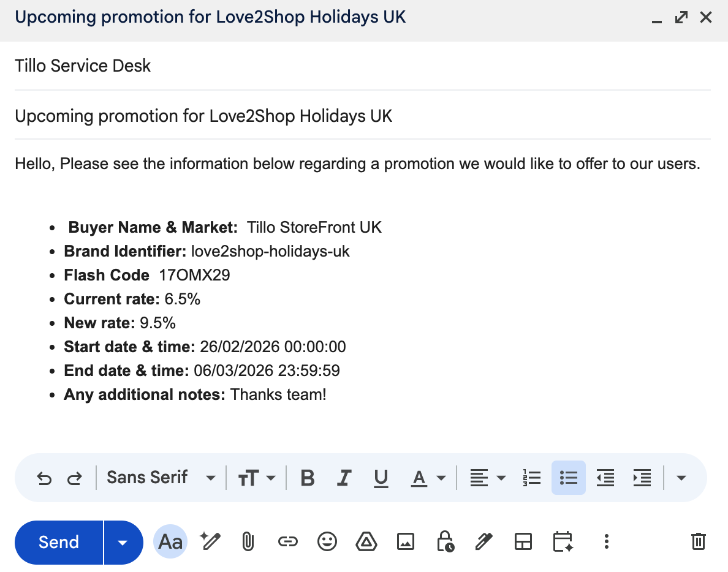Toggle bold formatting
The height and width of the screenshot is (572, 728).
click(308, 478)
